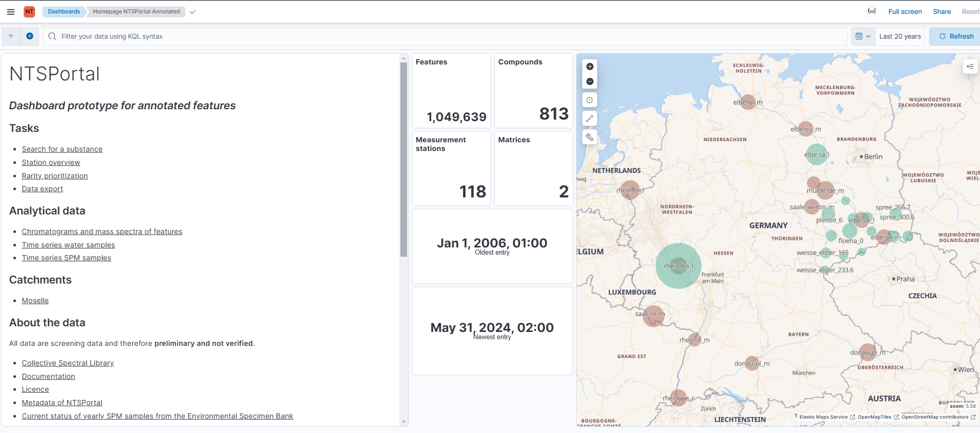Open the Last 20 years time picker
This screenshot has height=433, width=980.
(x=900, y=36)
